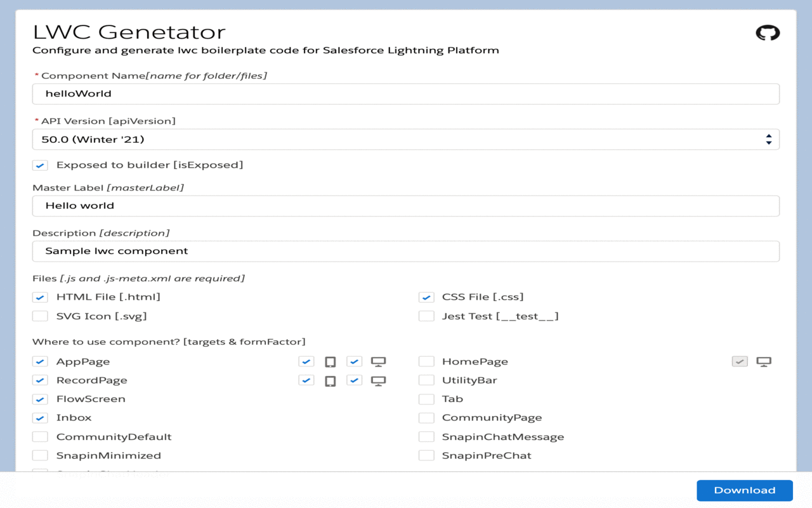Uncheck the AppPage target

[40, 362]
